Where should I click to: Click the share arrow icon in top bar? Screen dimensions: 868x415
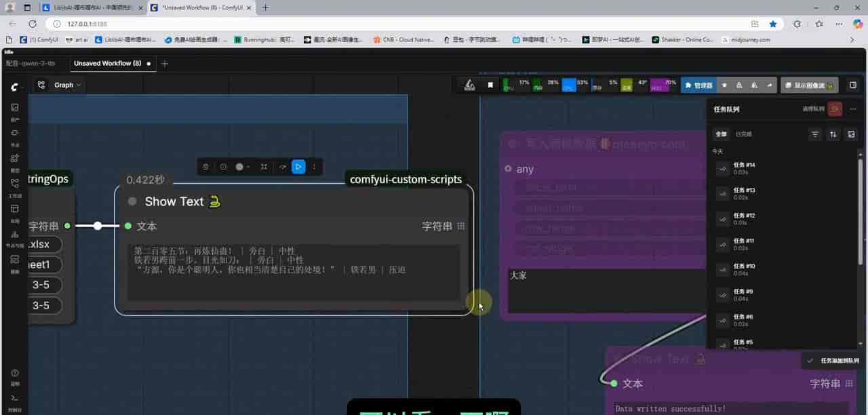(769, 85)
